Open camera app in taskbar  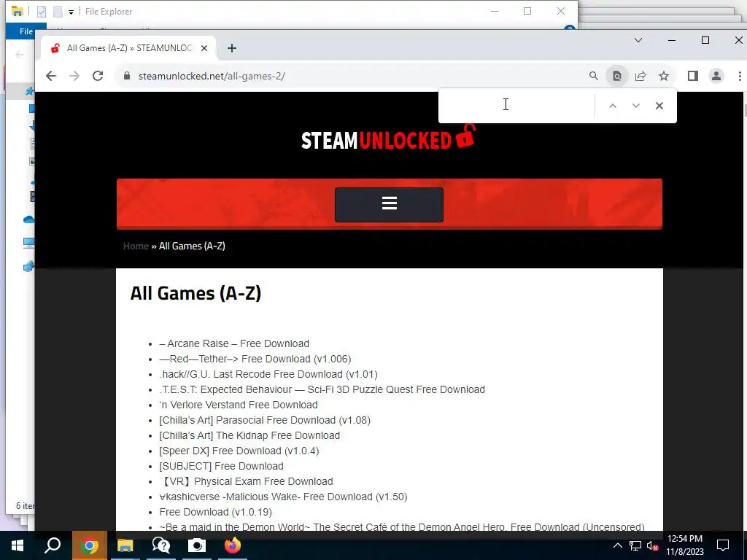(x=197, y=545)
